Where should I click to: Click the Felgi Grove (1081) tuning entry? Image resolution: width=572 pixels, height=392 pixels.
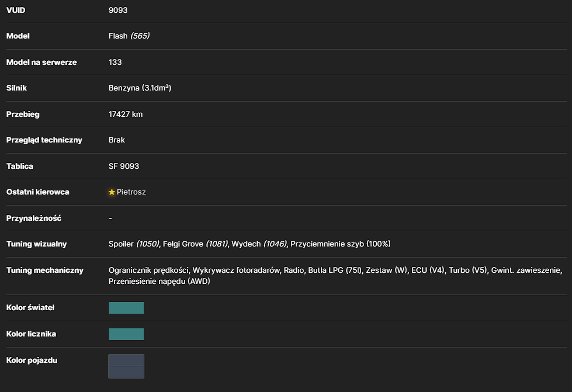[x=195, y=244]
